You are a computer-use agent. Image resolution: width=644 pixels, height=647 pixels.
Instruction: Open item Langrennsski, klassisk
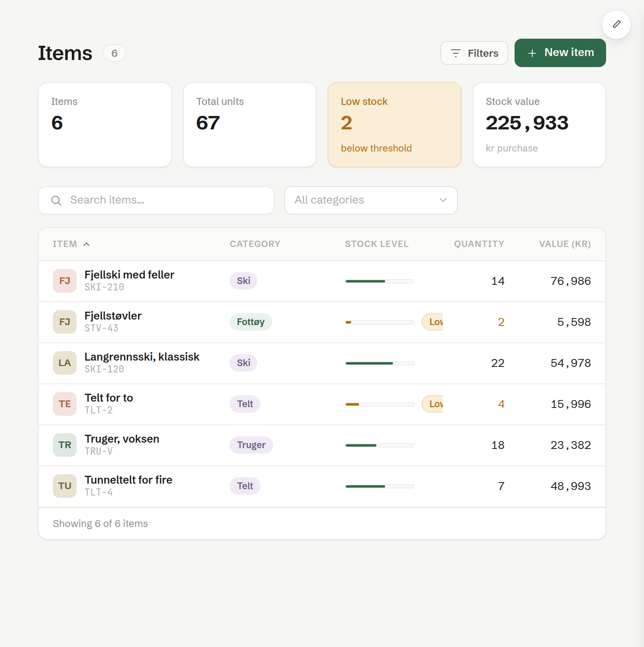pos(142,357)
